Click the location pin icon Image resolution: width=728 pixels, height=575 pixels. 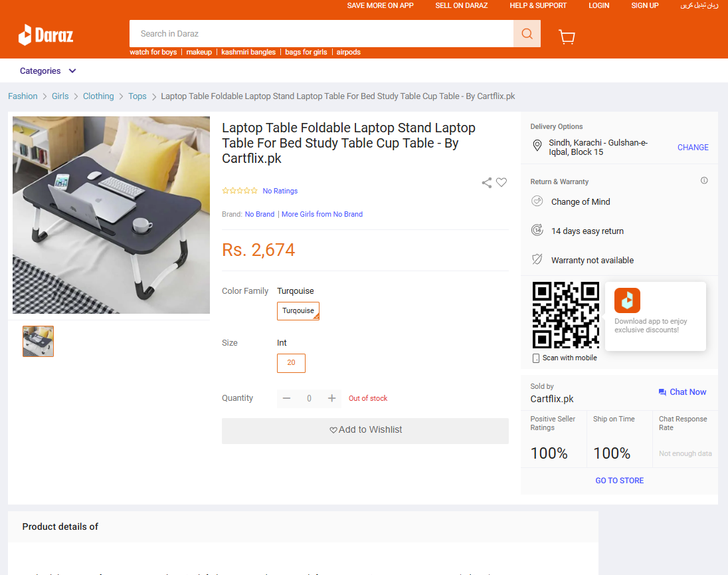(537, 146)
